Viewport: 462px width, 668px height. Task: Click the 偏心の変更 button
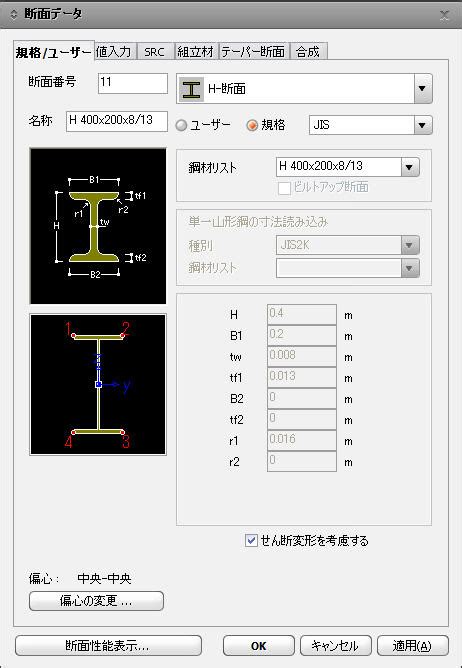96,601
